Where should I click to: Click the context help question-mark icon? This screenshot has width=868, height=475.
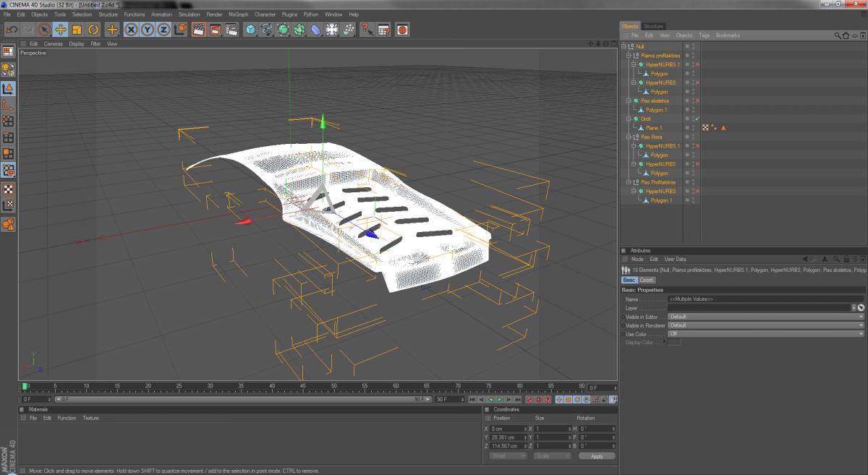click(x=367, y=30)
